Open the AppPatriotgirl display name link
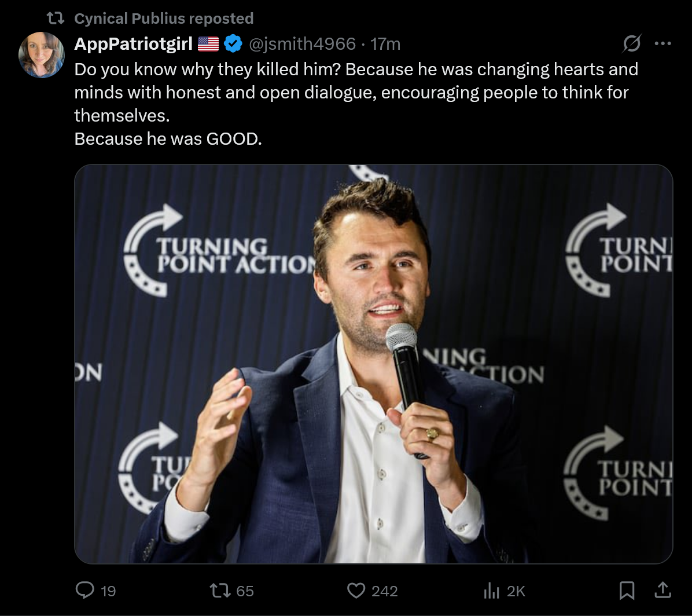This screenshot has width=692, height=616. point(133,43)
